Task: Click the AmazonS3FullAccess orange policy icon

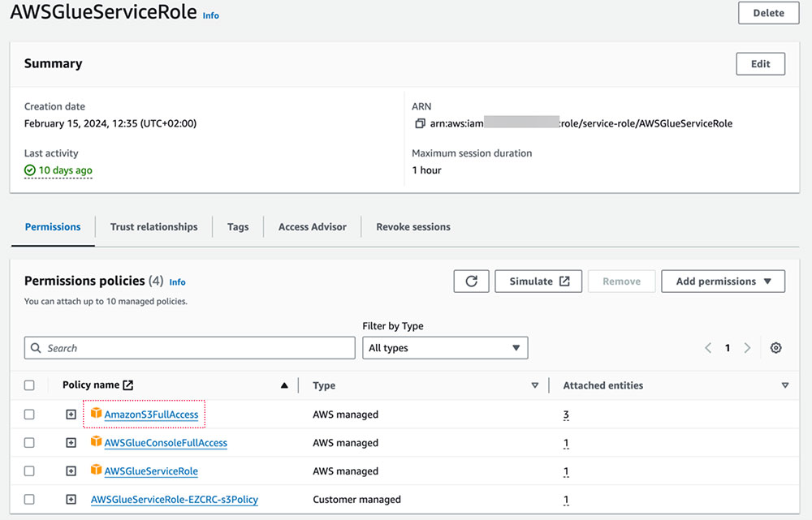Action: click(96, 413)
